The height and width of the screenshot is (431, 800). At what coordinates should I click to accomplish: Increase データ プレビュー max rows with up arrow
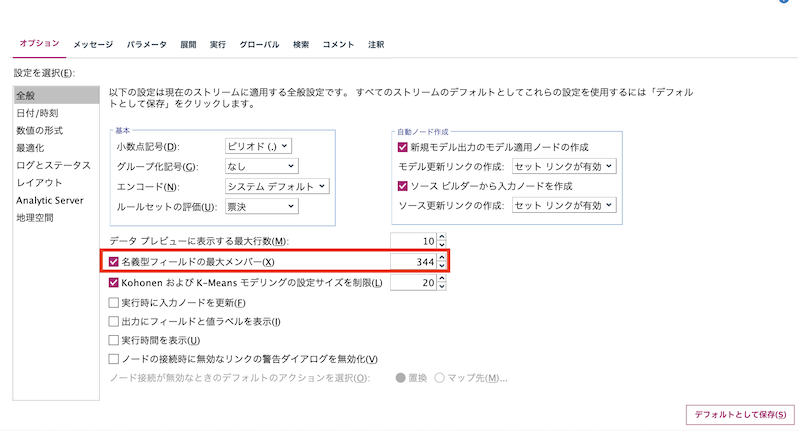tap(442, 237)
